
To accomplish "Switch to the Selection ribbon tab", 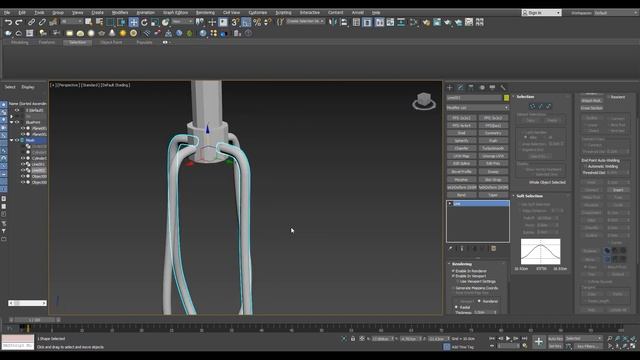I will point(78,42).
